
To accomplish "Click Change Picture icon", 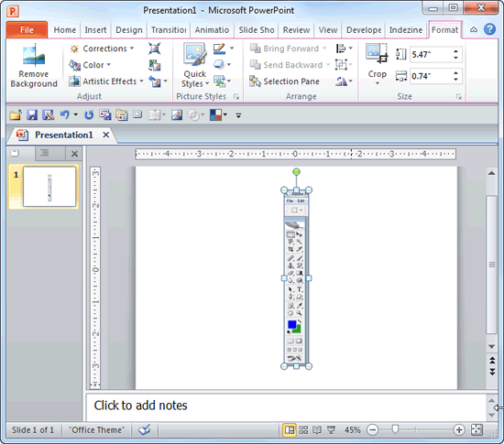I will [x=155, y=65].
